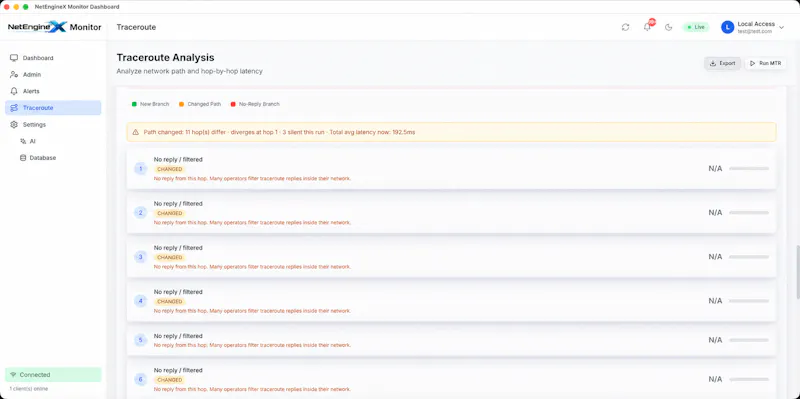Select Traceroute in the sidebar
Screen dimensions: 800x399
click(x=53, y=108)
